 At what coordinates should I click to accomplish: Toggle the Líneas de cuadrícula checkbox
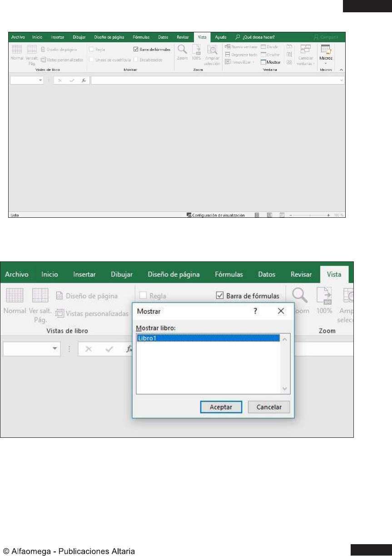91,60
